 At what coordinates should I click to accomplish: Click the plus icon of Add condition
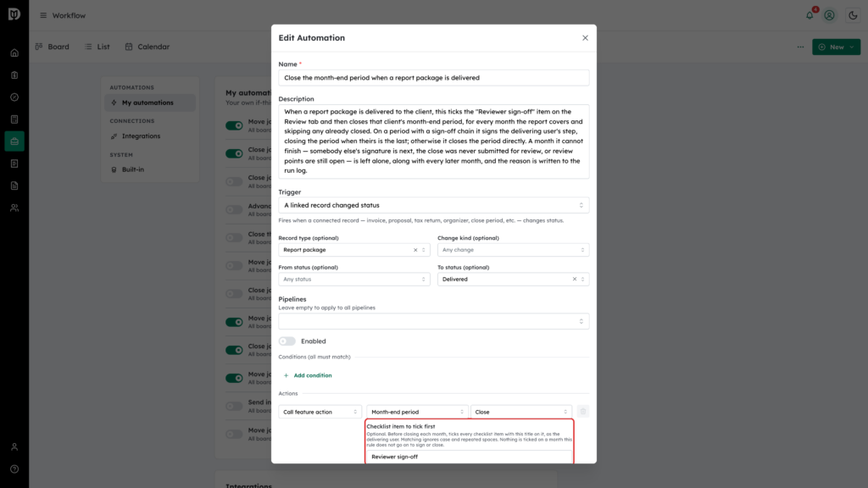[287, 375]
